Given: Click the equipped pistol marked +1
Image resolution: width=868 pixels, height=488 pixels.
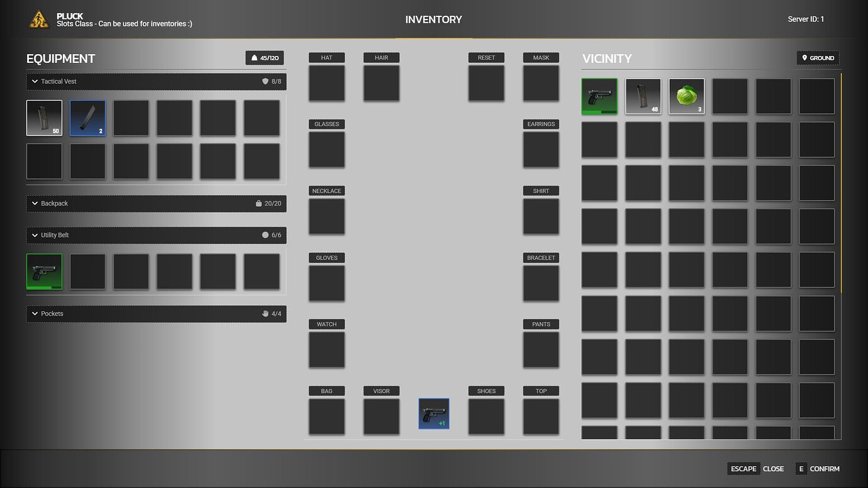Looking at the screenshot, I should coord(434,414).
